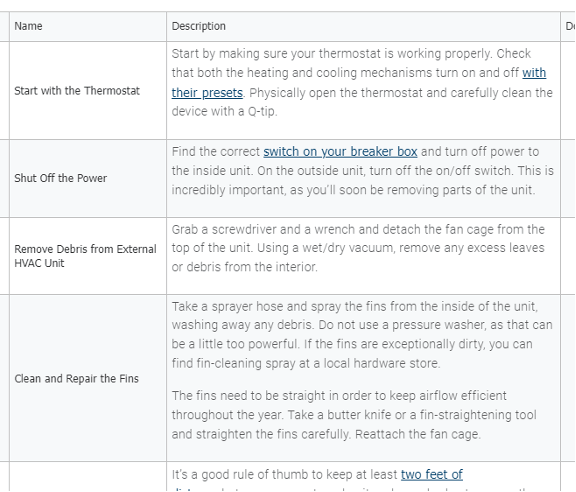Click the empty name cell in last row
The height and width of the screenshot is (492, 576).
88,477
